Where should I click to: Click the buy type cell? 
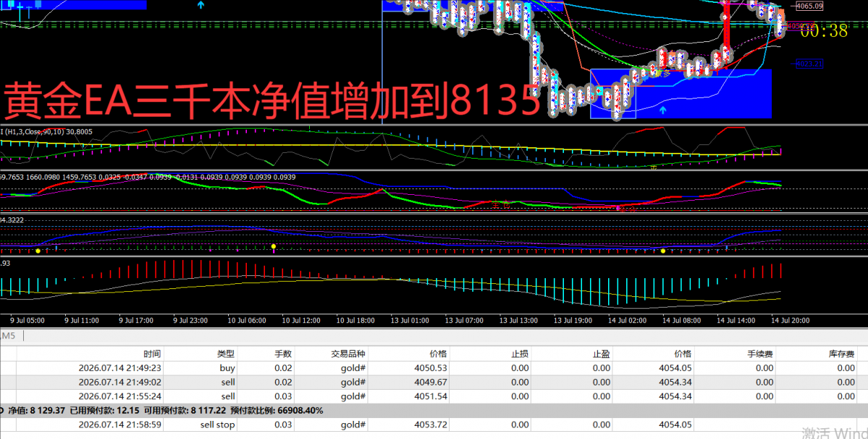227,368
